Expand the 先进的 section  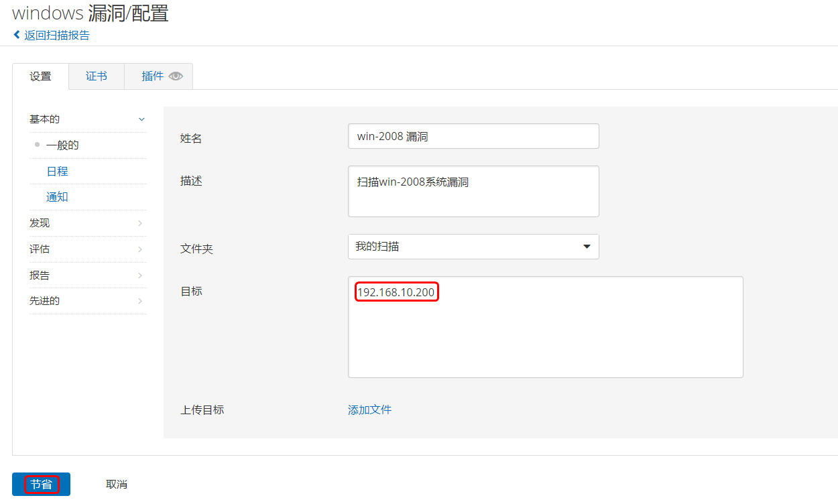tap(88, 301)
